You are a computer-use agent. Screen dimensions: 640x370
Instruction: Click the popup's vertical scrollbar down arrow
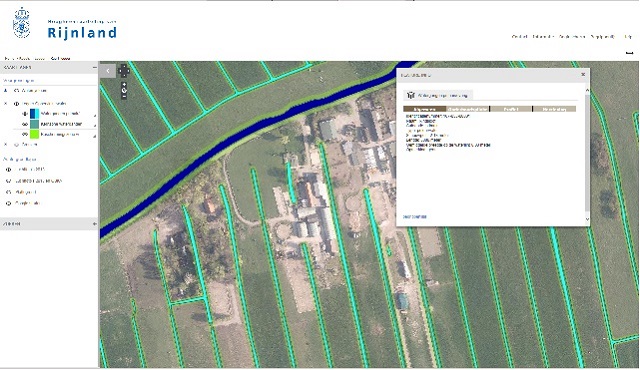coord(587,219)
